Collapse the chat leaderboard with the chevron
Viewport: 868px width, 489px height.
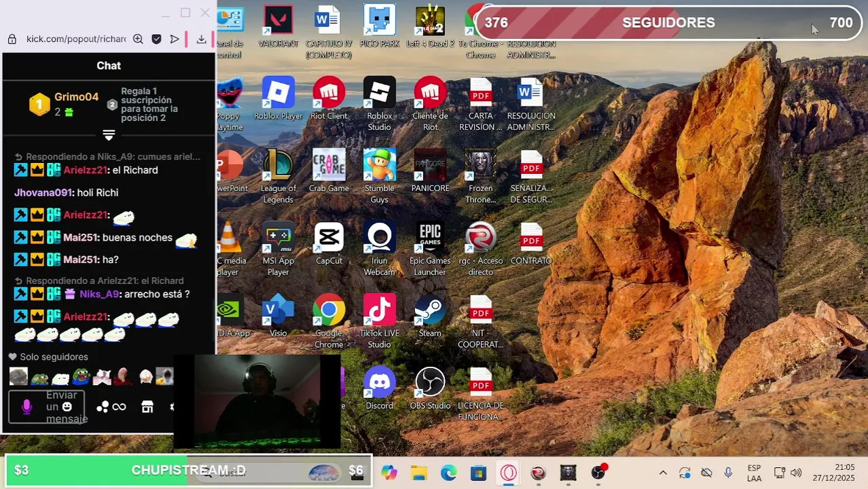(109, 135)
